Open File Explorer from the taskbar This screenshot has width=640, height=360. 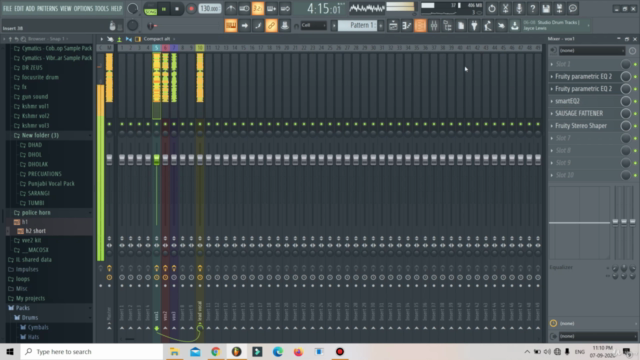pos(174,351)
